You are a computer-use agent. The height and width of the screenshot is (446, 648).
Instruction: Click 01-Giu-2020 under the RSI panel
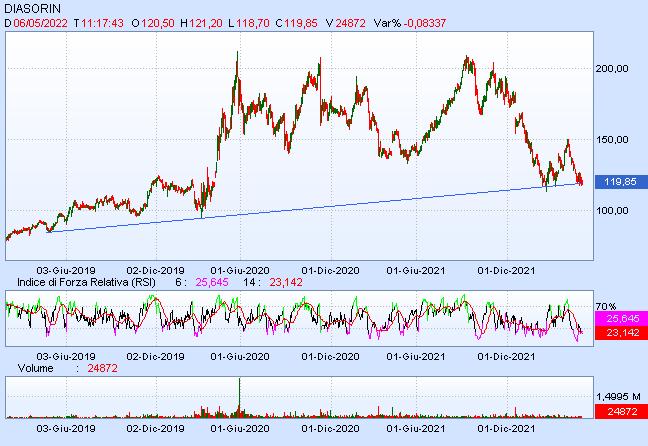coord(240,356)
